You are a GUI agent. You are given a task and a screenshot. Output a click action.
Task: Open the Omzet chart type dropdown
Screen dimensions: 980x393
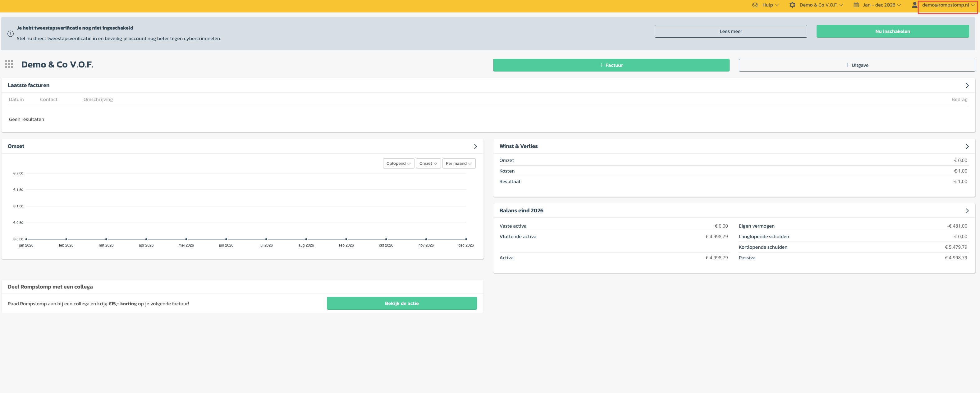(428, 163)
